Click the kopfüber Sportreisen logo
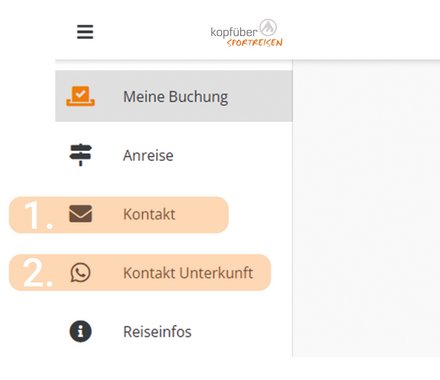Image resolution: width=440 pixels, height=380 pixels. (x=247, y=33)
